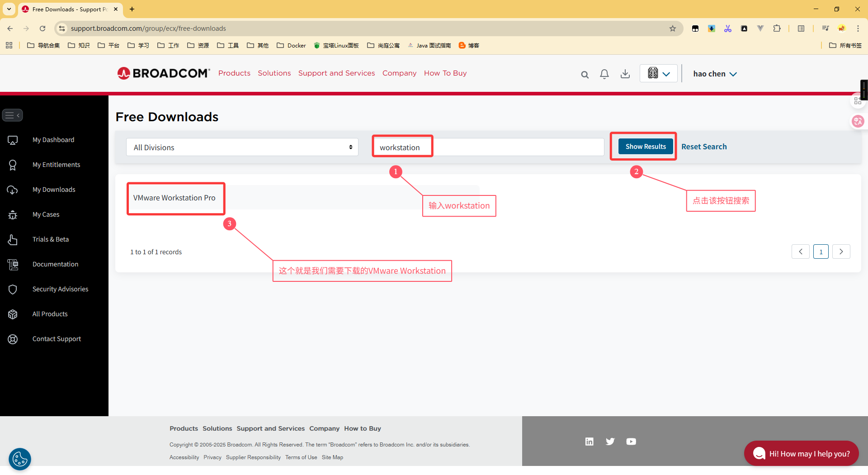Image resolution: width=868 pixels, height=475 pixels.
Task: Go to next page of results
Action: click(x=841, y=252)
